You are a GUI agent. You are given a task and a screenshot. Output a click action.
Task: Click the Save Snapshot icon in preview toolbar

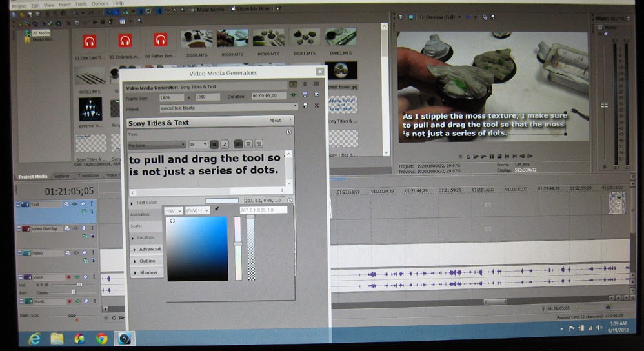pos(493,17)
